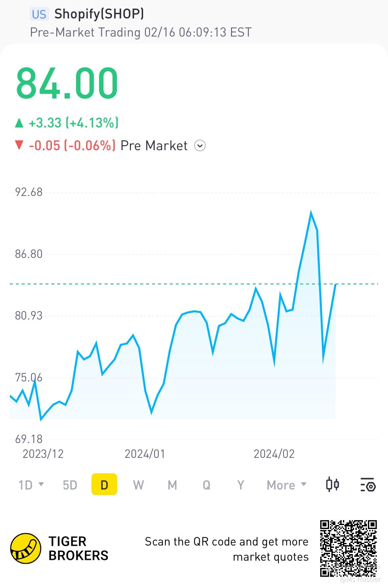Open the 1D timeframe dropdown
The width and height of the screenshot is (388, 588).
click(31, 485)
